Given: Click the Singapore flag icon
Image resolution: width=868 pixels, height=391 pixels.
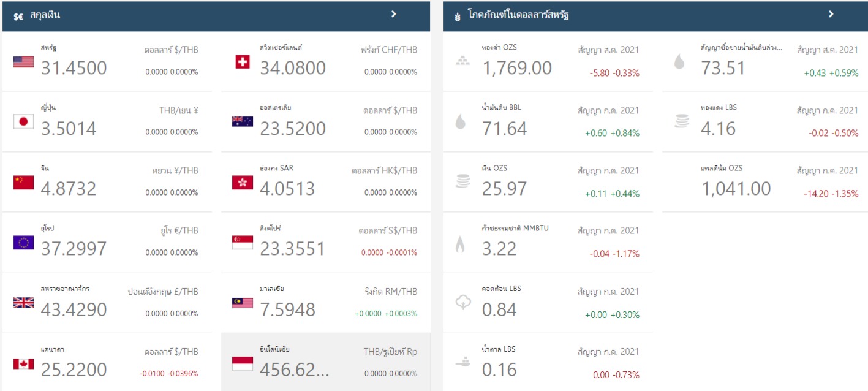Looking at the screenshot, I should pos(243,243).
